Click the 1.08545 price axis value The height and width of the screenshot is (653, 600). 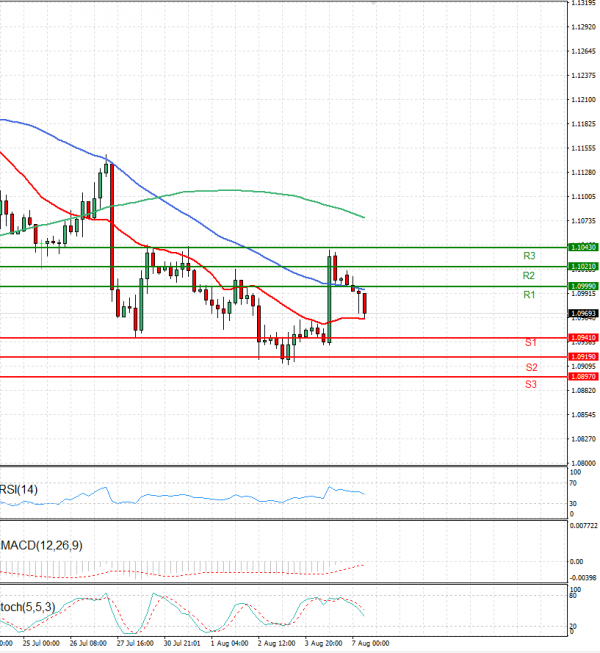(583, 415)
